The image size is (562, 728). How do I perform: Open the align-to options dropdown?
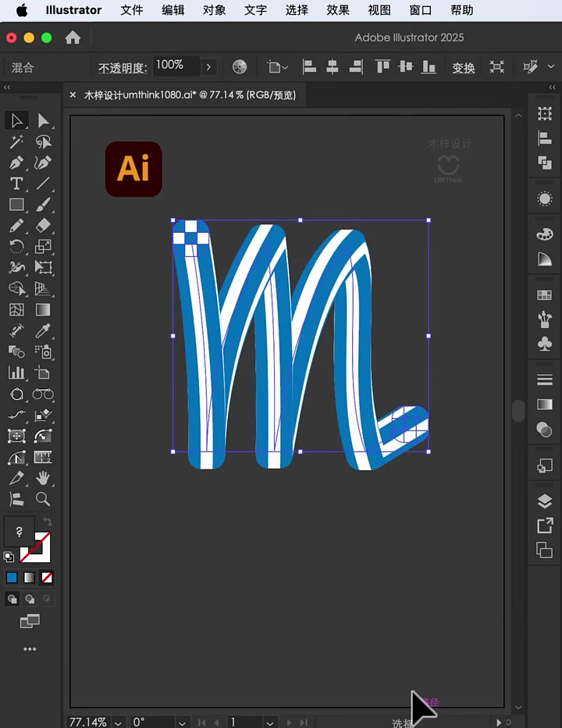pos(278,67)
